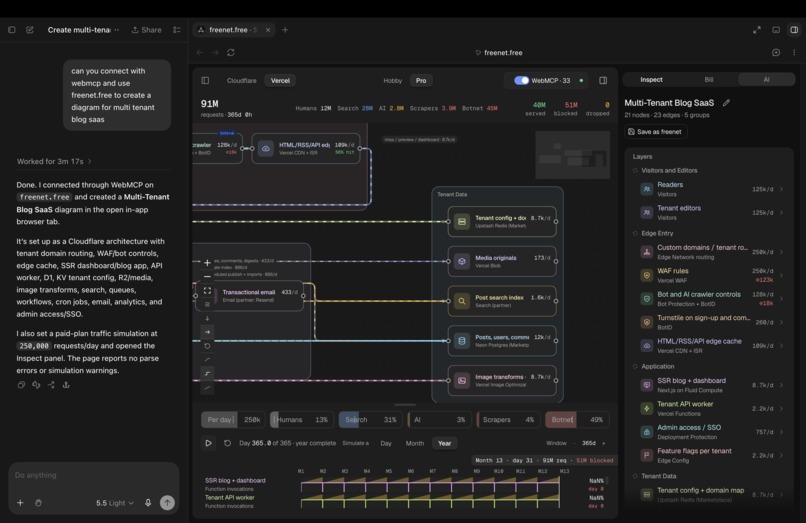The width and height of the screenshot is (806, 523).
Task: Click the Share button
Action: coord(146,30)
